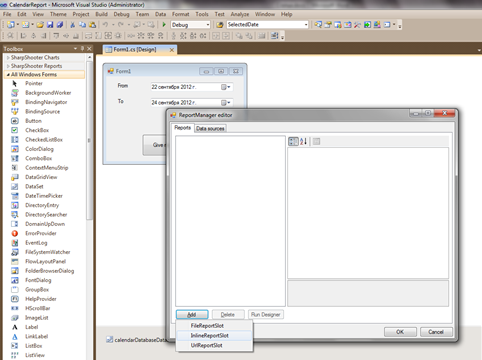
Task: Click the Align to Grid layout icon
Action: pyautogui.click(x=11, y=36)
